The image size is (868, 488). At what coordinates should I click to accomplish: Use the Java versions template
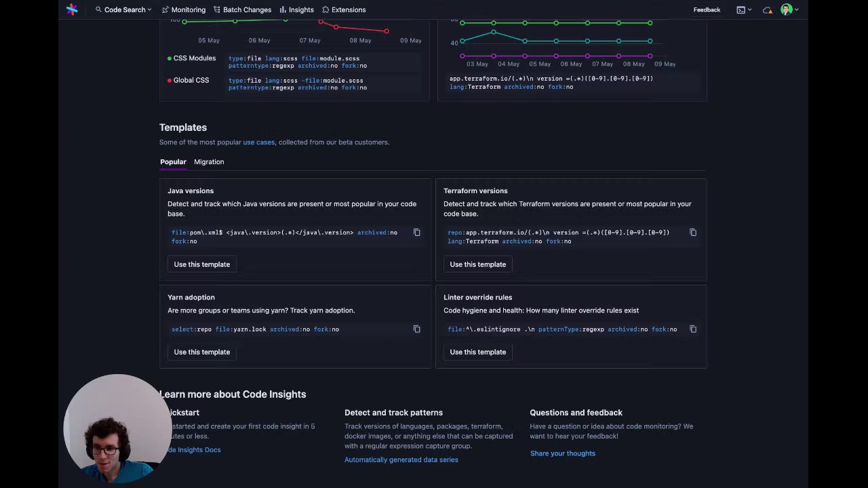[201, 264]
